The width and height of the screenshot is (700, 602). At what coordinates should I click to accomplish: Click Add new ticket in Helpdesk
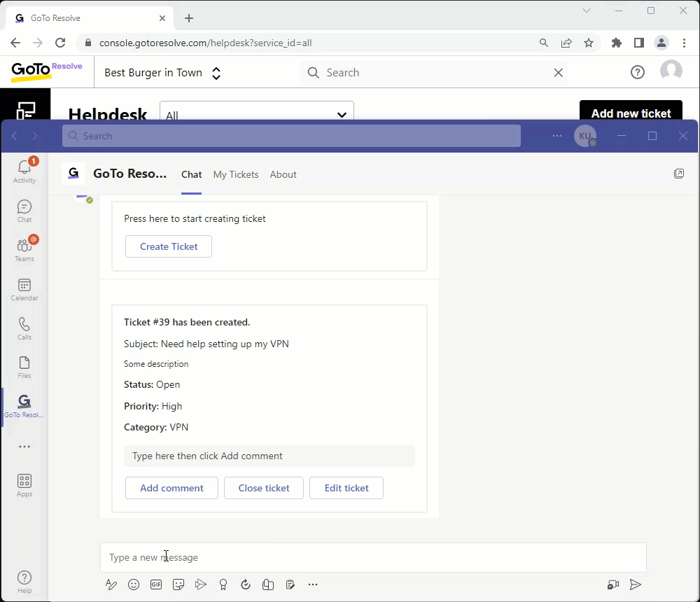point(631,111)
